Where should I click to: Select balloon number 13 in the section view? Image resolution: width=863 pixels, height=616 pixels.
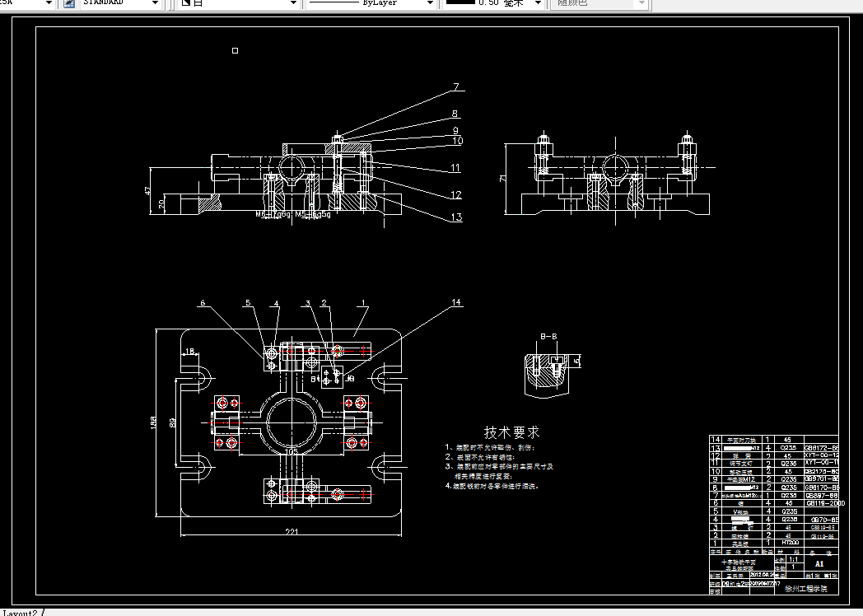click(x=456, y=217)
